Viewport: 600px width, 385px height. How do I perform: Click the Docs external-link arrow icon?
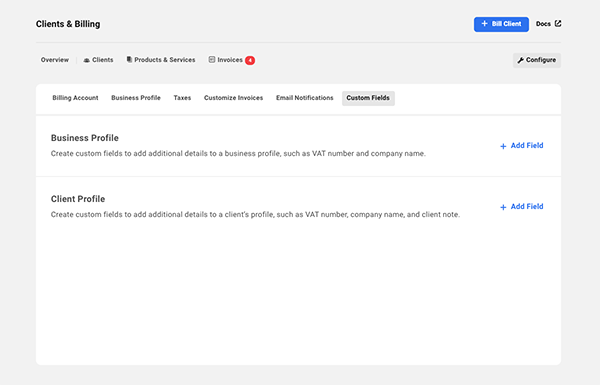coord(558,24)
